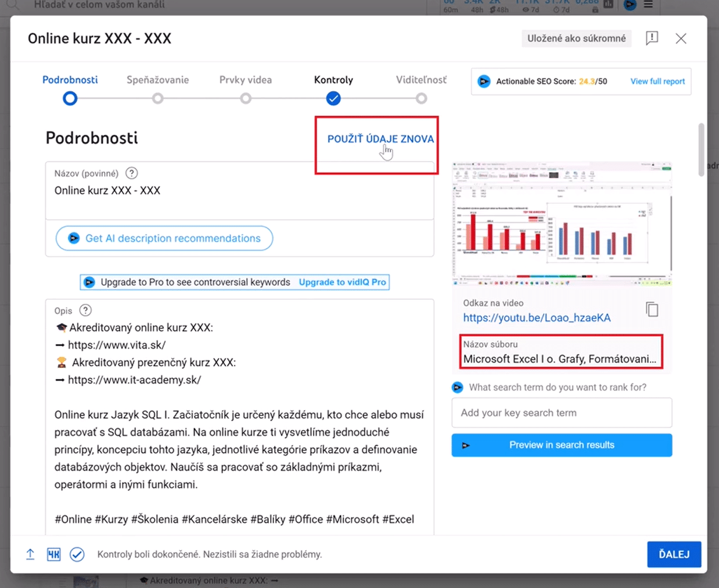Open help icon next to Opis
Image resolution: width=719 pixels, height=588 pixels.
pos(85,310)
